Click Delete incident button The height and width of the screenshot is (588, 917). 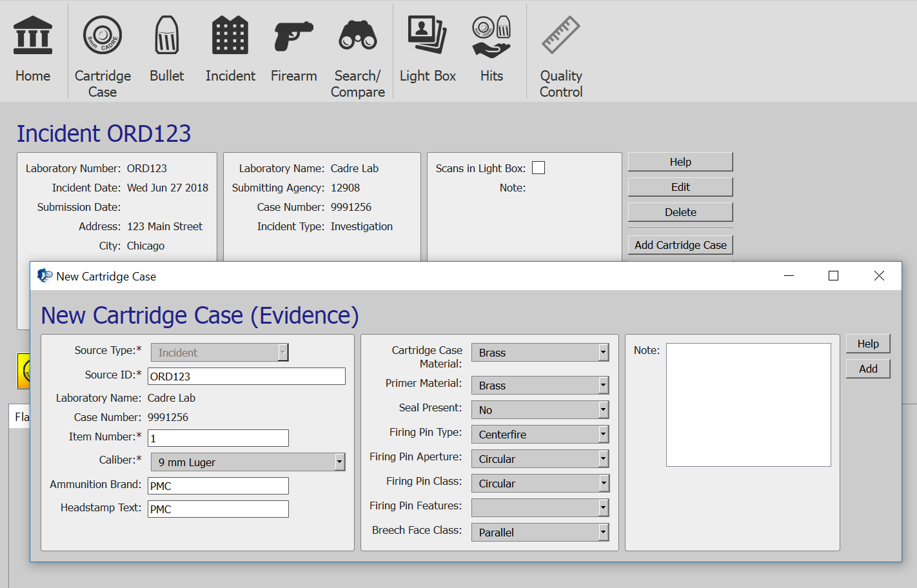[680, 212]
